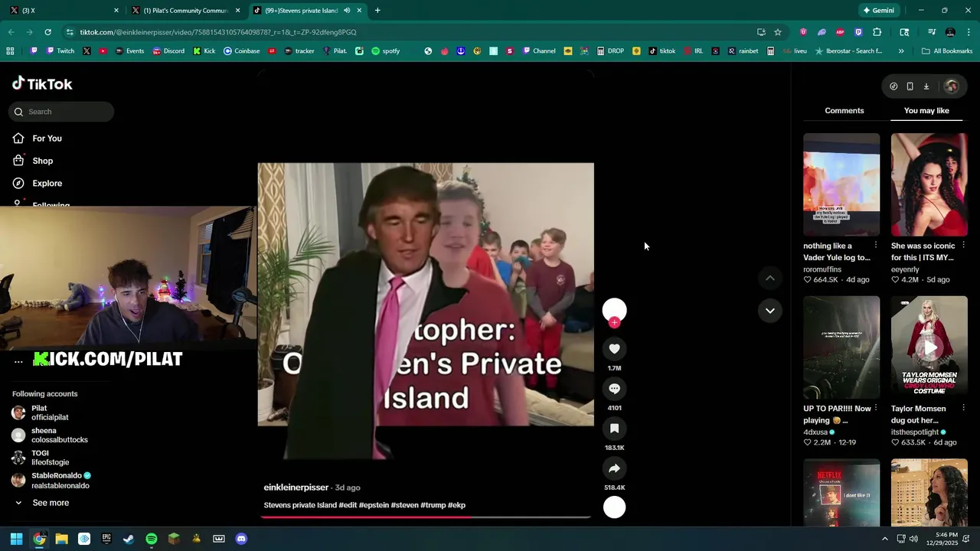Image resolution: width=980 pixels, height=551 pixels.
Task: Go to the previous video arrow
Action: tap(769, 278)
